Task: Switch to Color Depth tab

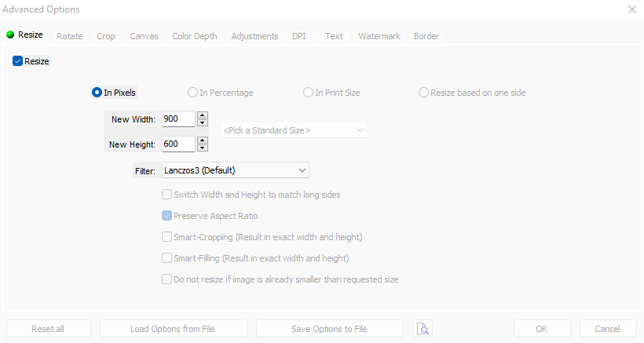Action: click(x=195, y=36)
